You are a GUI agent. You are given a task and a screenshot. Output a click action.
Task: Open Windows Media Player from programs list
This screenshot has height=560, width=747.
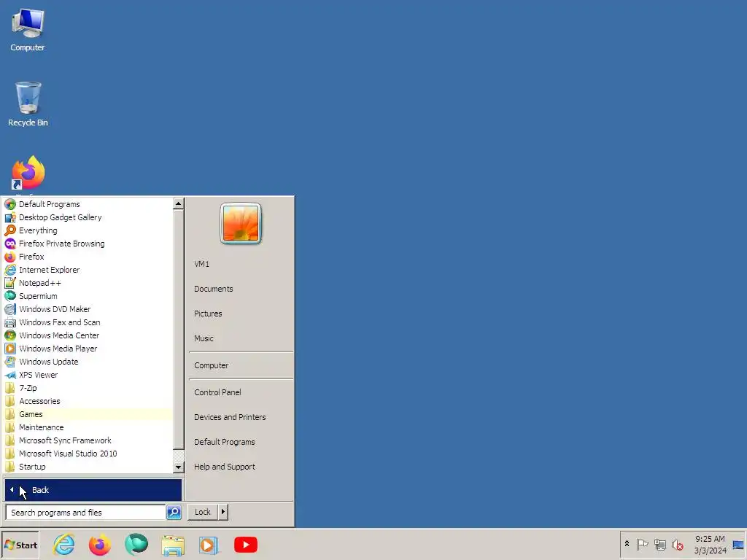[88, 349]
